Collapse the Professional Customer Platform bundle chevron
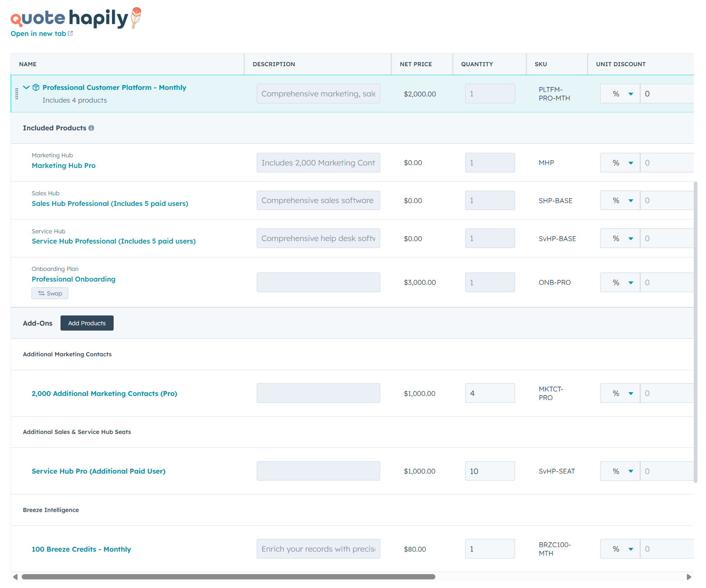 click(26, 87)
